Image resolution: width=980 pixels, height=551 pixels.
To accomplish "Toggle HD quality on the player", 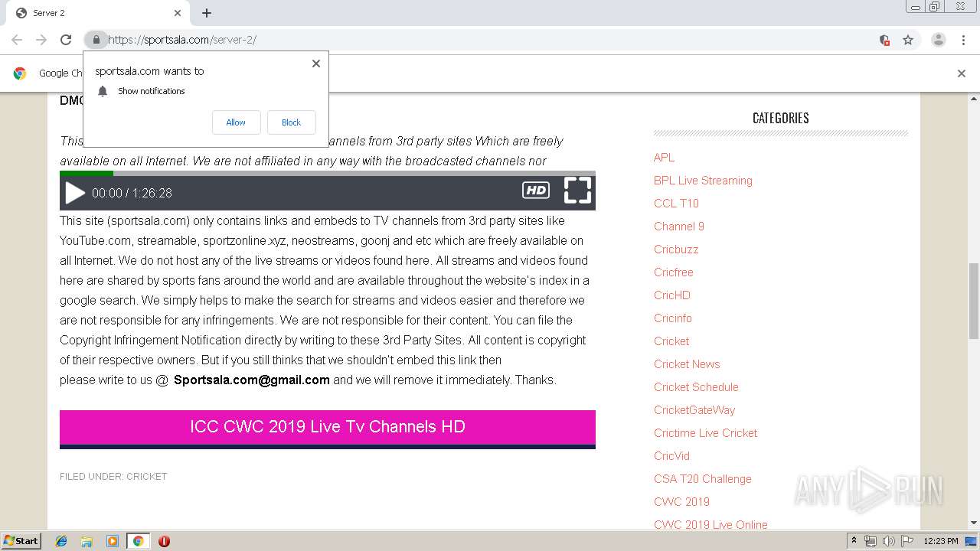I will pos(536,191).
